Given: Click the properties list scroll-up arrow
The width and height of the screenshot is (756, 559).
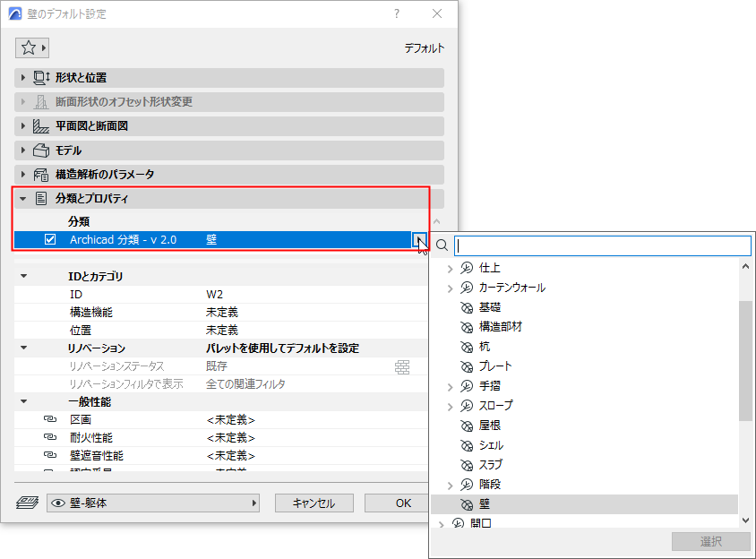Looking at the screenshot, I should [437, 222].
